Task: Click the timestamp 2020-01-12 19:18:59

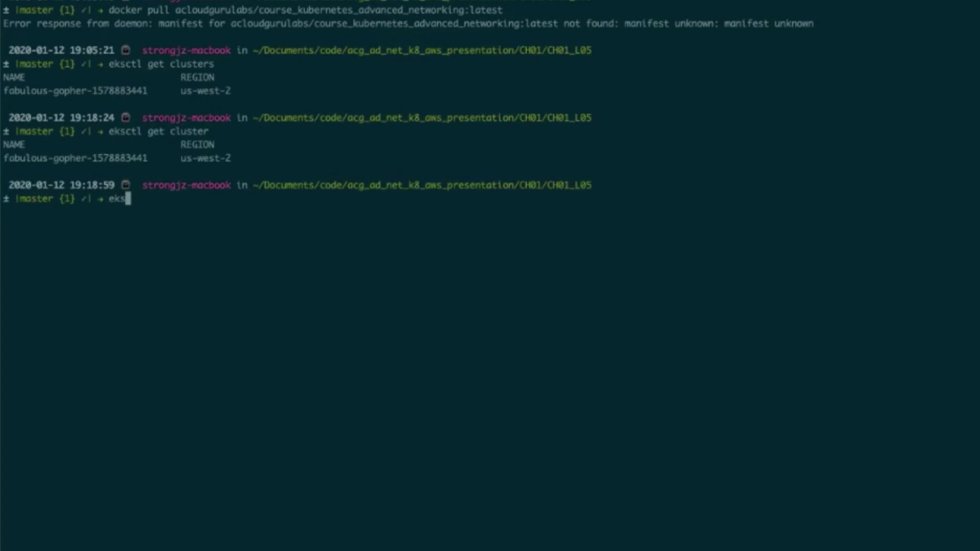Action: pyautogui.click(x=61, y=185)
